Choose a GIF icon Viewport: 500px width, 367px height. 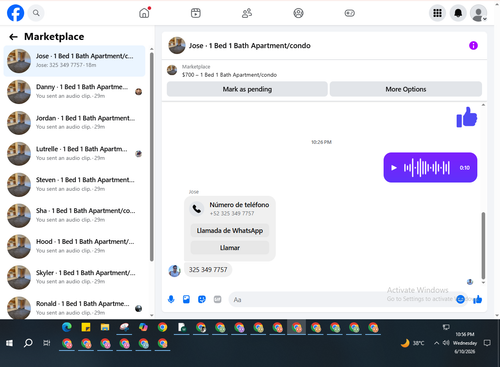point(217,299)
